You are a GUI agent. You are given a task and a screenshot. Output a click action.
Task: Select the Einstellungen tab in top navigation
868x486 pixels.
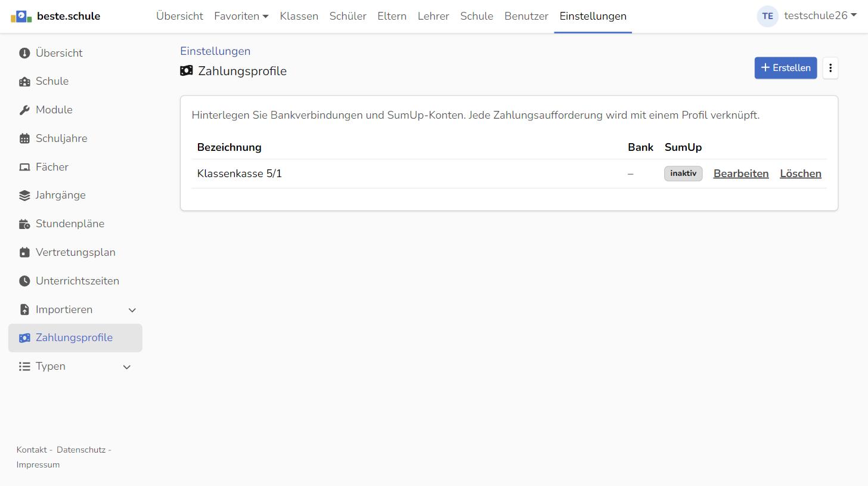click(593, 16)
